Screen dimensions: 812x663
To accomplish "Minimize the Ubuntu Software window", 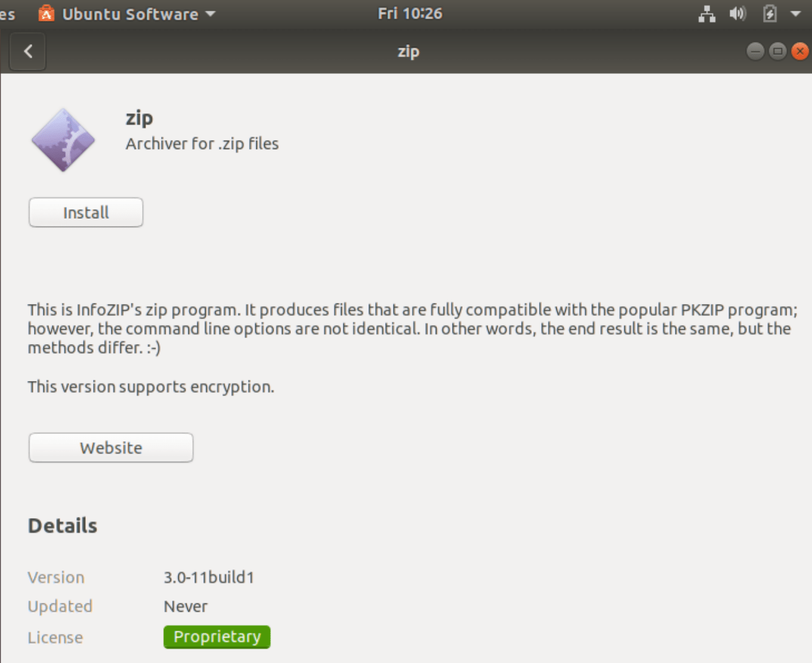I will 755,51.
